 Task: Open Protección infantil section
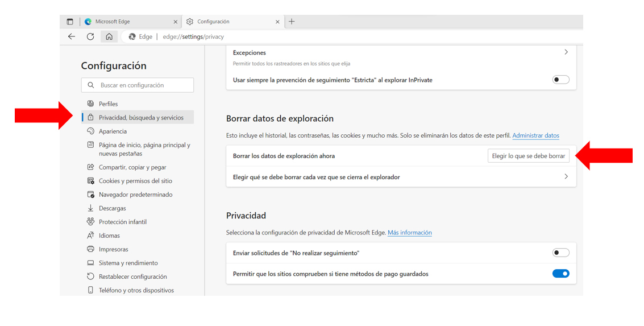tap(138, 221)
